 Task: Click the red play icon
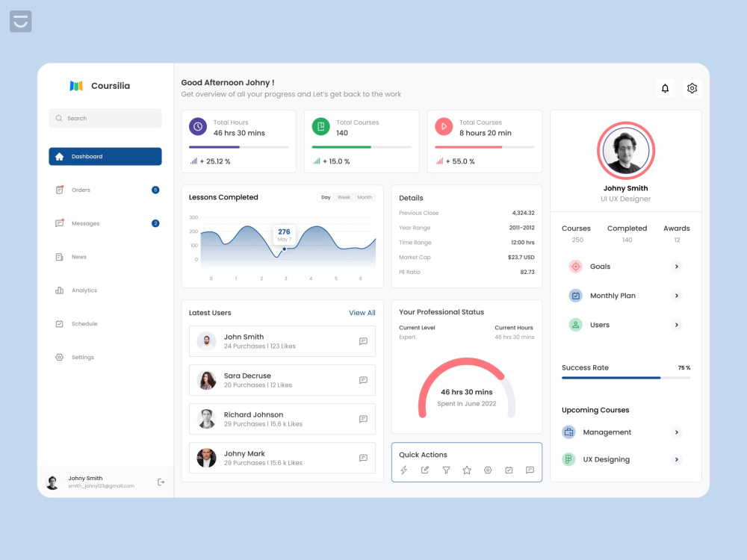[x=444, y=127]
